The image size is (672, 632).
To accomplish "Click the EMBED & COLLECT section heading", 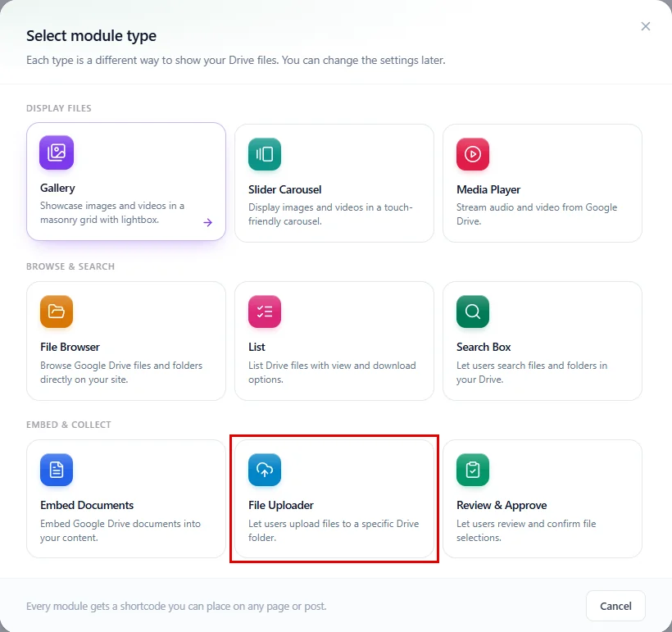I will click(69, 425).
